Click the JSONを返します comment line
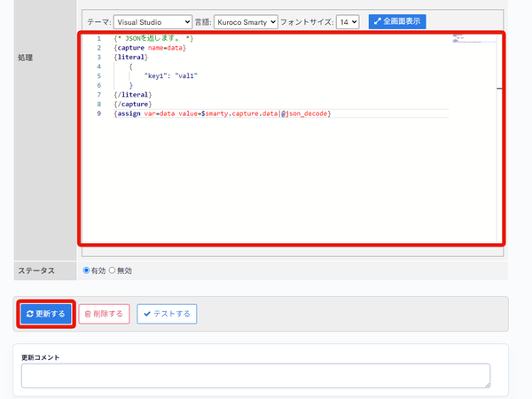Viewport: 532px width, 399px height. [x=153, y=38]
